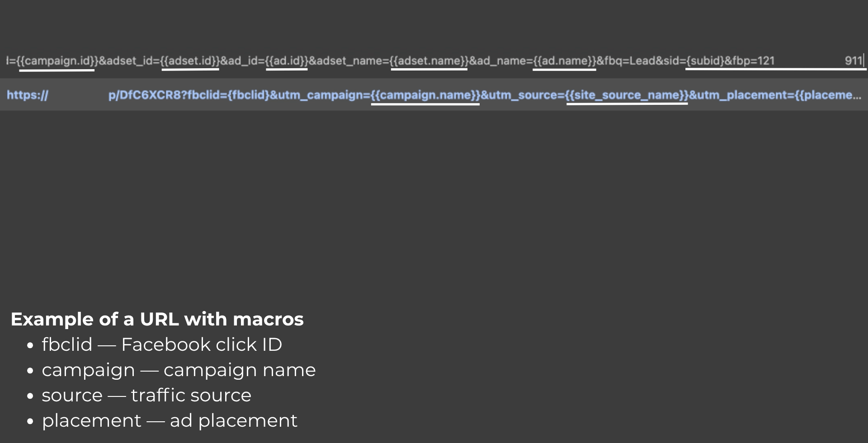Click the fbclid — Facebook click ID bullet
Image resolution: width=868 pixels, height=443 pixels.
[x=162, y=344]
